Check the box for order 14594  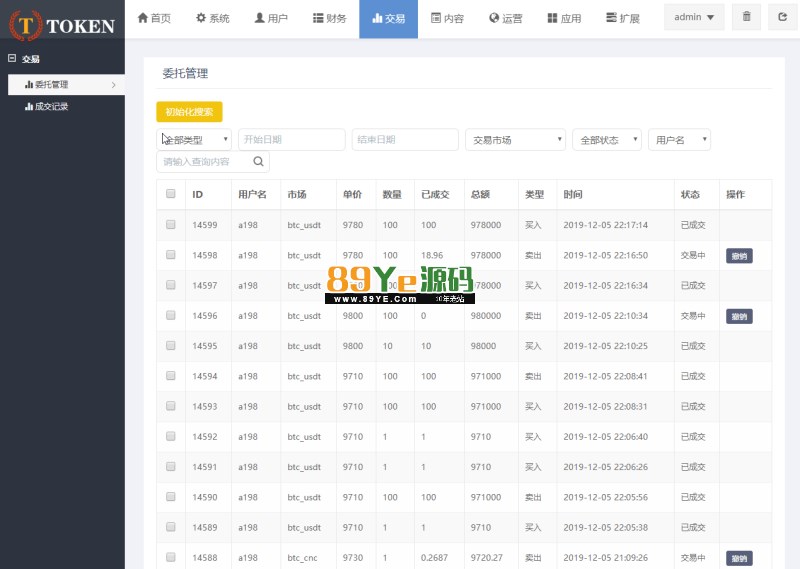point(171,375)
